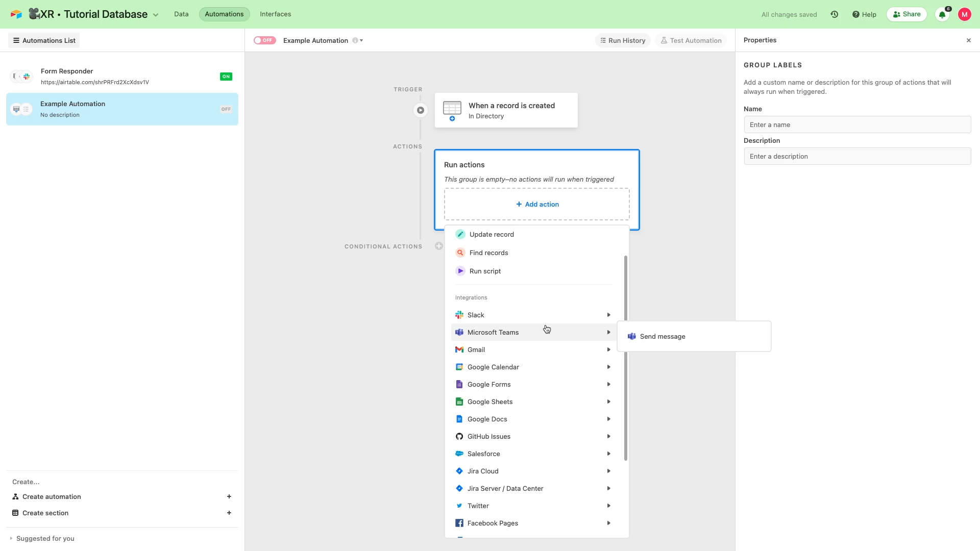980x551 pixels.
Task: Click the group Name input field
Action: coord(857,125)
